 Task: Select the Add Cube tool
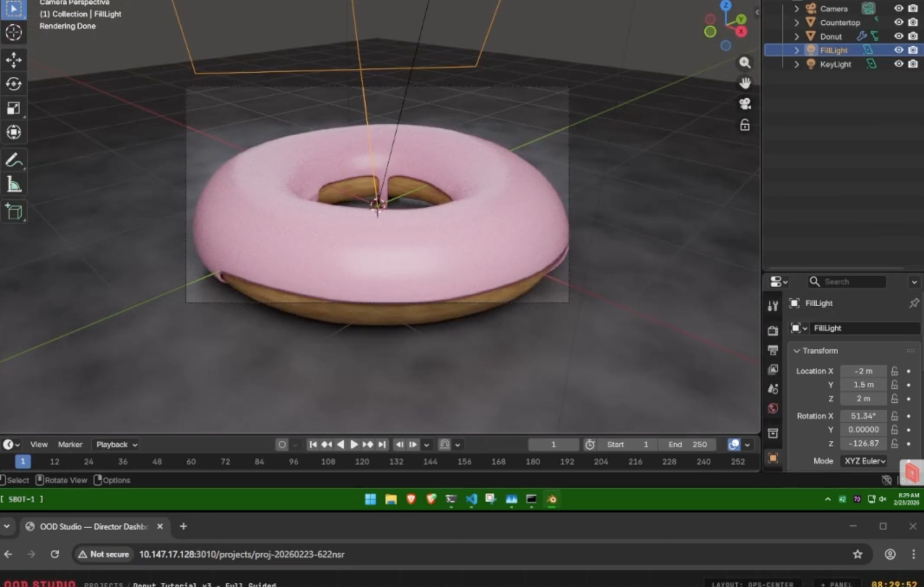tap(14, 212)
